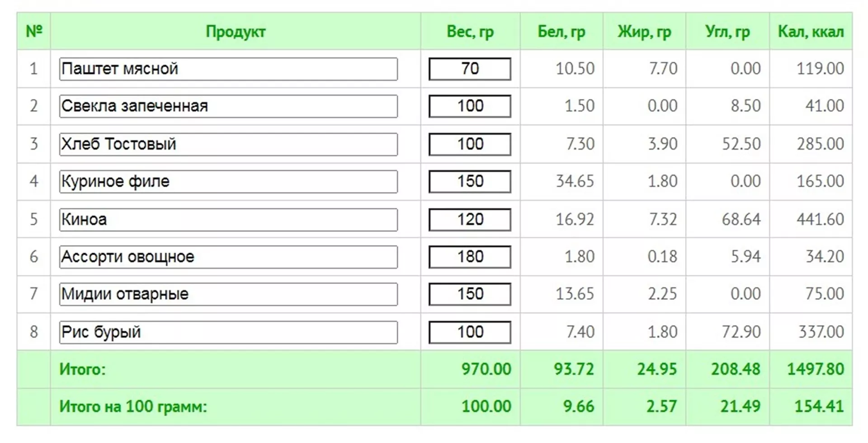Viewport: 868px width, 443px height.
Task: Click the 'Вес, гр' column header
Action: [x=470, y=32]
